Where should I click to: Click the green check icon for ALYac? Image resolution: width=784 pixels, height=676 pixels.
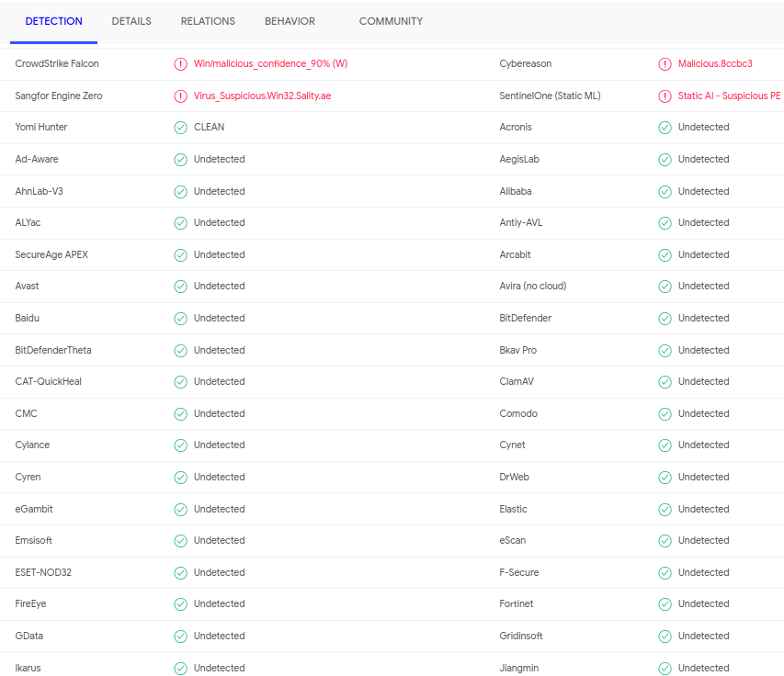(x=180, y=223)
